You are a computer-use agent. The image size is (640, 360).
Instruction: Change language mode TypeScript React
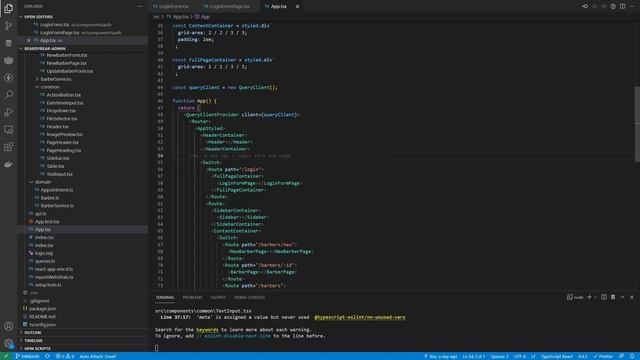click(557, 356)
